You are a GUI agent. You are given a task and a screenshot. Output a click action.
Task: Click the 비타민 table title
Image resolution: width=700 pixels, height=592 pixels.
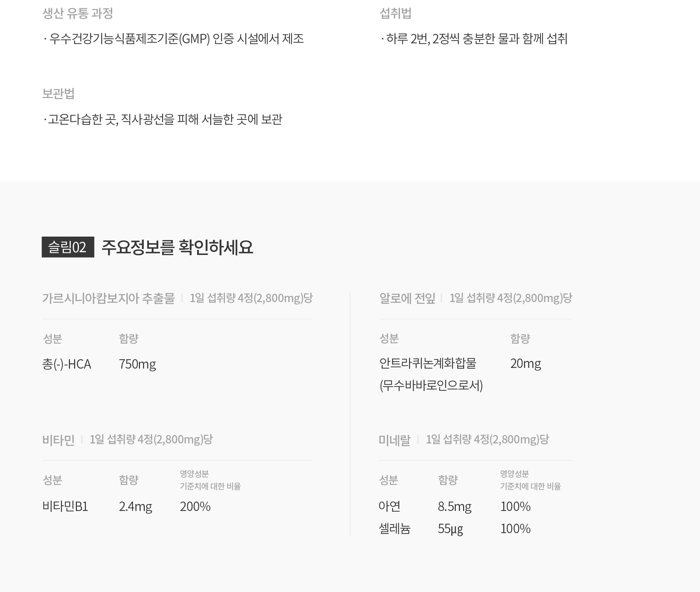point(58,440)
